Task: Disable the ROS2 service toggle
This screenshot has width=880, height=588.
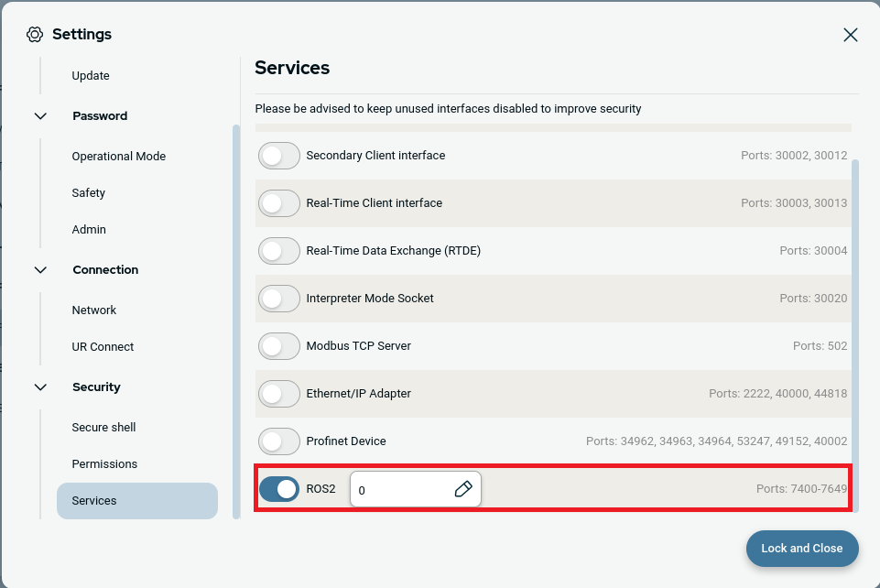Action: coord(279,489)
